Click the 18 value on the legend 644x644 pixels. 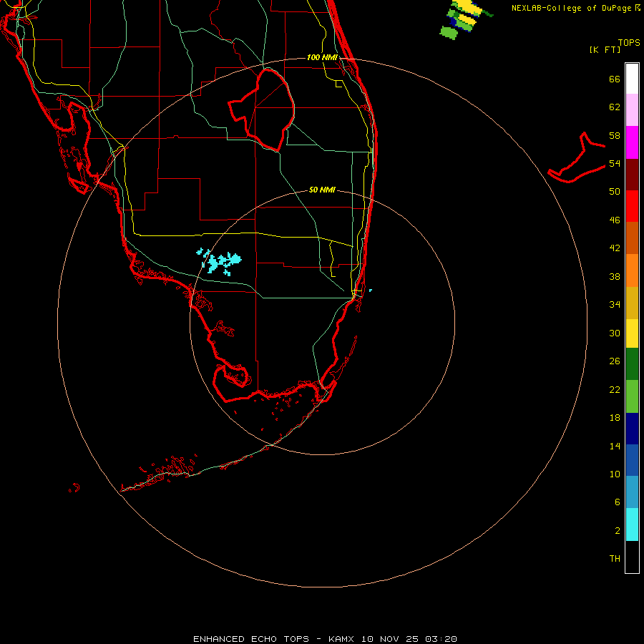coord(615,418)
